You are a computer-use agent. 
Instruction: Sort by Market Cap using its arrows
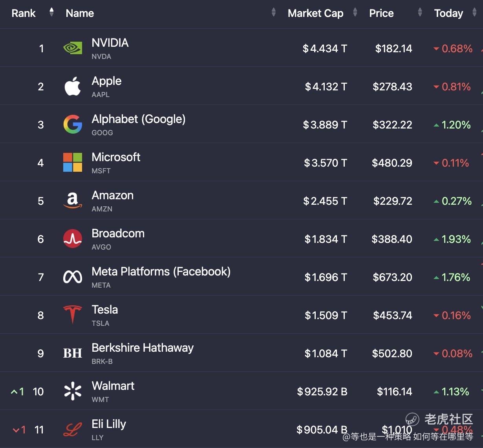pyautogui.click(x=355, y=13)
